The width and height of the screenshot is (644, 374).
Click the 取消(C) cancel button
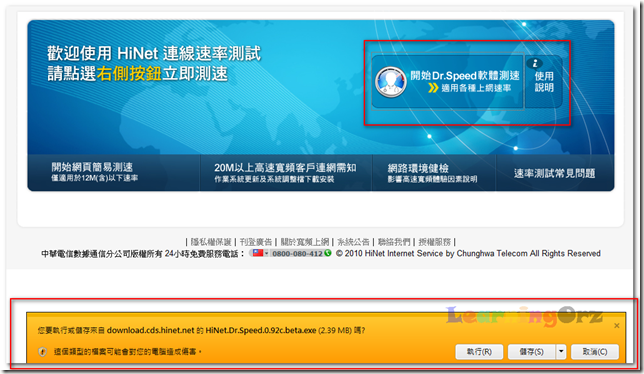coord(595,351)
